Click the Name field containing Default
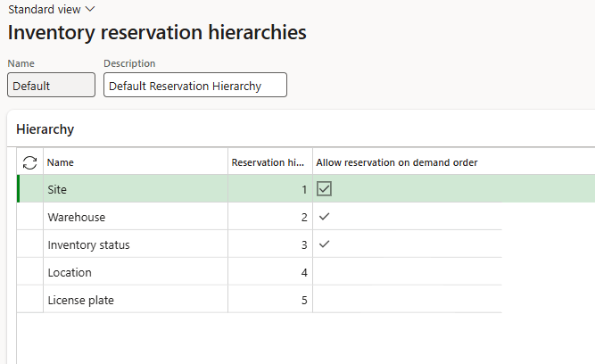Screen dimensions: 595x364 pos(50,86)
